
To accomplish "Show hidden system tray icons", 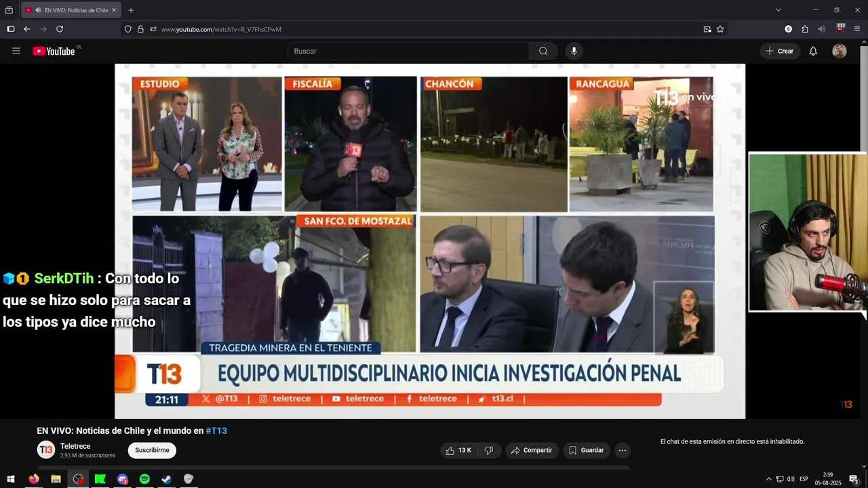I will click(x=768, y=479).
